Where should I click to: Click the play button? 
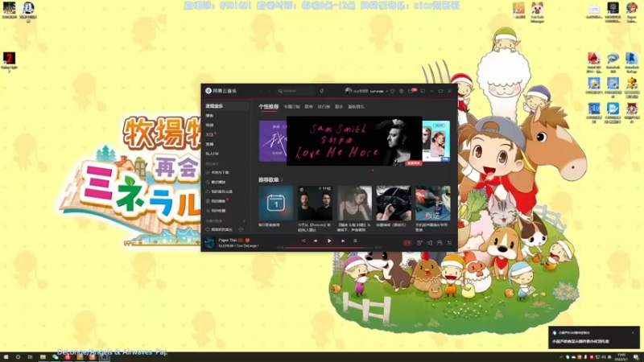coord(329,241)
